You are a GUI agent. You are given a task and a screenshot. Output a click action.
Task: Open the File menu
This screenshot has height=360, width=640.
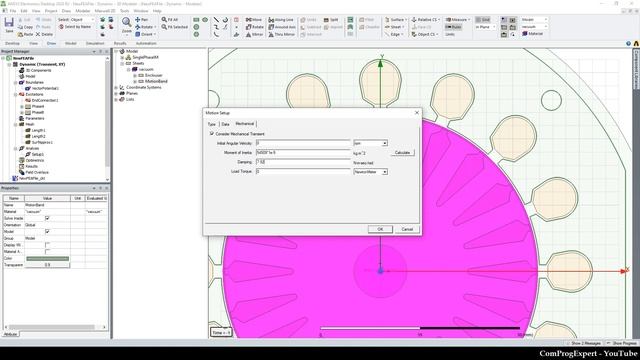click(13, 11)
